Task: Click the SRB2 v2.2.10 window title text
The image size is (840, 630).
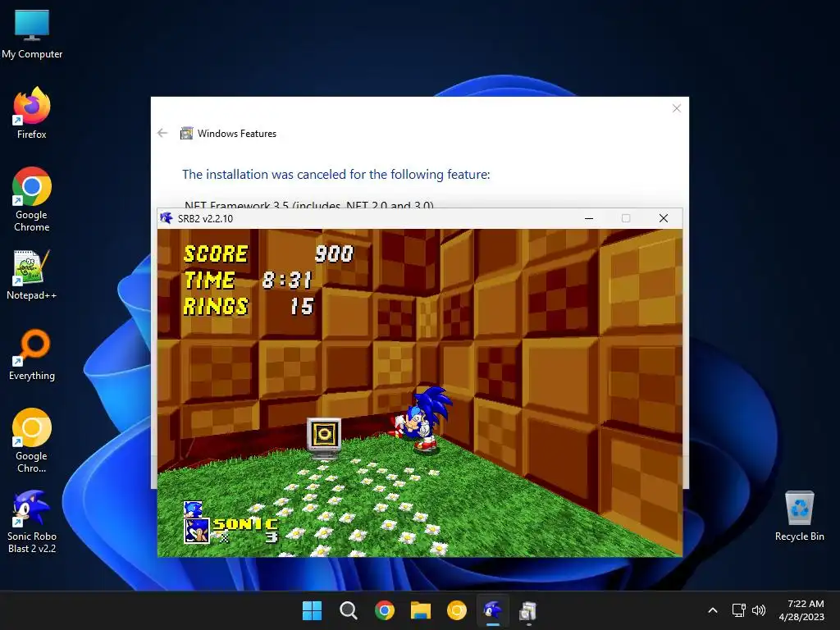Action: (205, 218)
